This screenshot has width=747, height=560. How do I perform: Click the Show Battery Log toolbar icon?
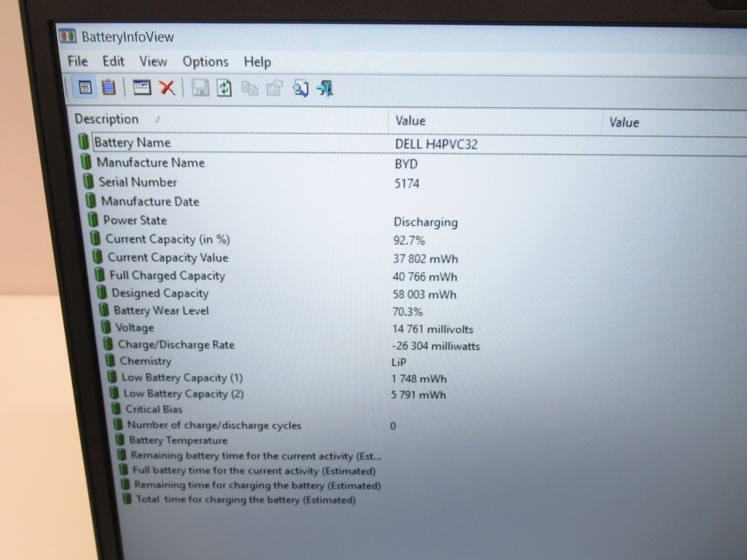[109, 87]
